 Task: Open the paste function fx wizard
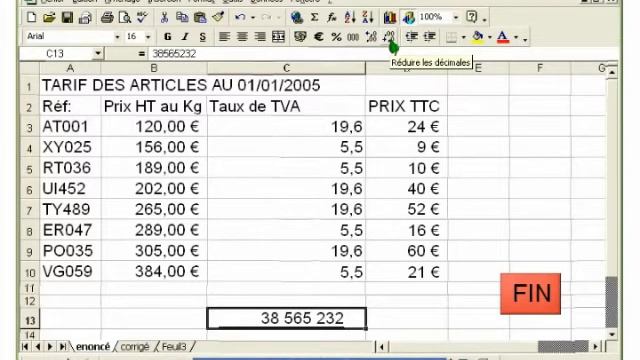[x=332, y=18]
